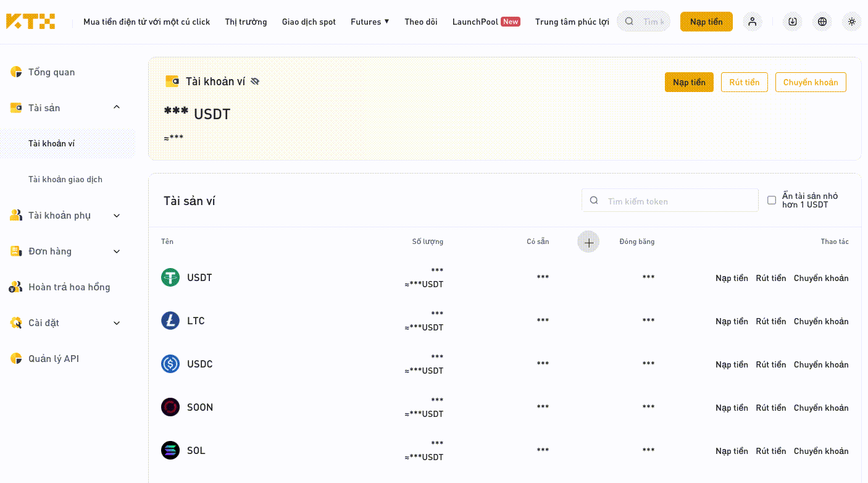Click the KTX logo in header

30,22
